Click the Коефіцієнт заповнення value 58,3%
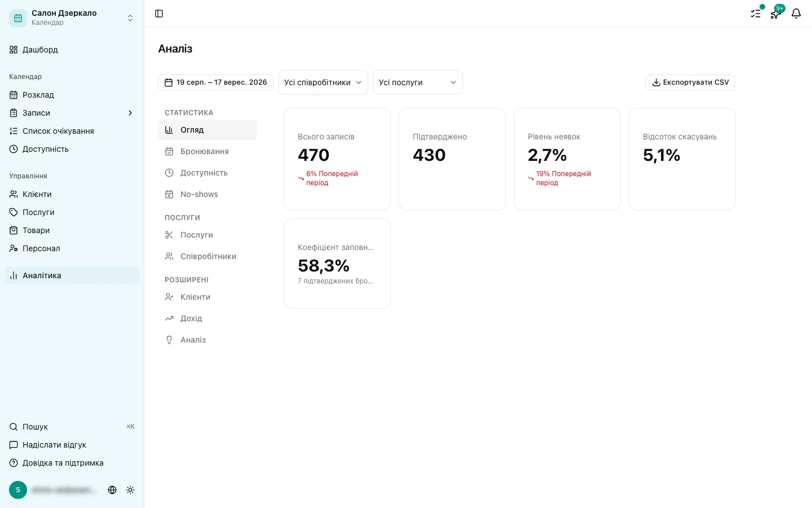 tap(324, 266)
